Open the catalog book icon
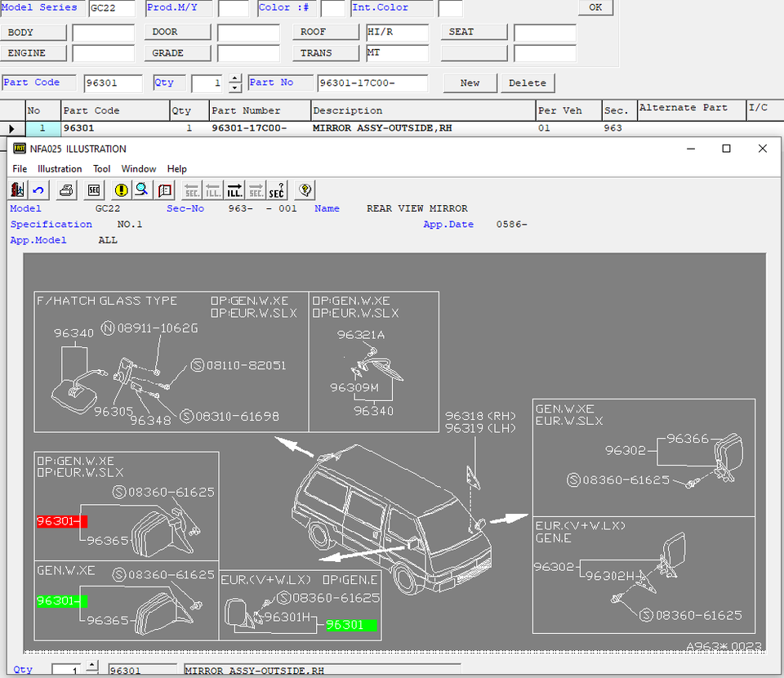The height and width of the screenshot is (678, 784). tap(165, 190)
